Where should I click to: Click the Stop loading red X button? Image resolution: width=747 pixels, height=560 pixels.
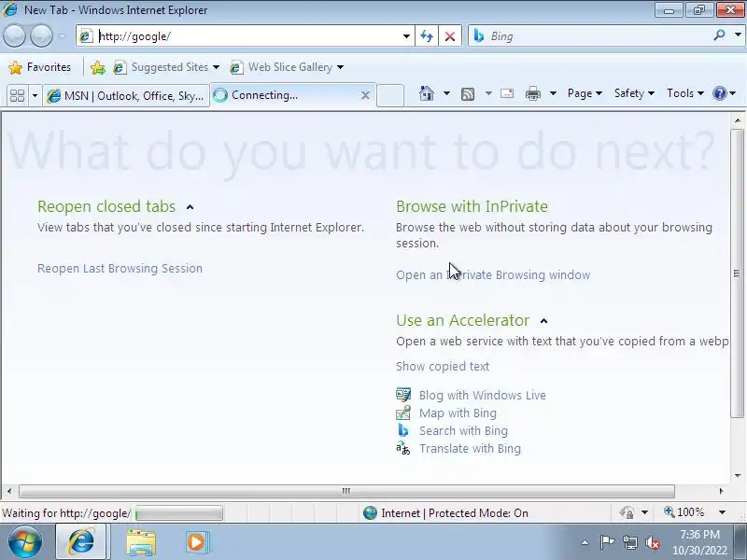450,36
